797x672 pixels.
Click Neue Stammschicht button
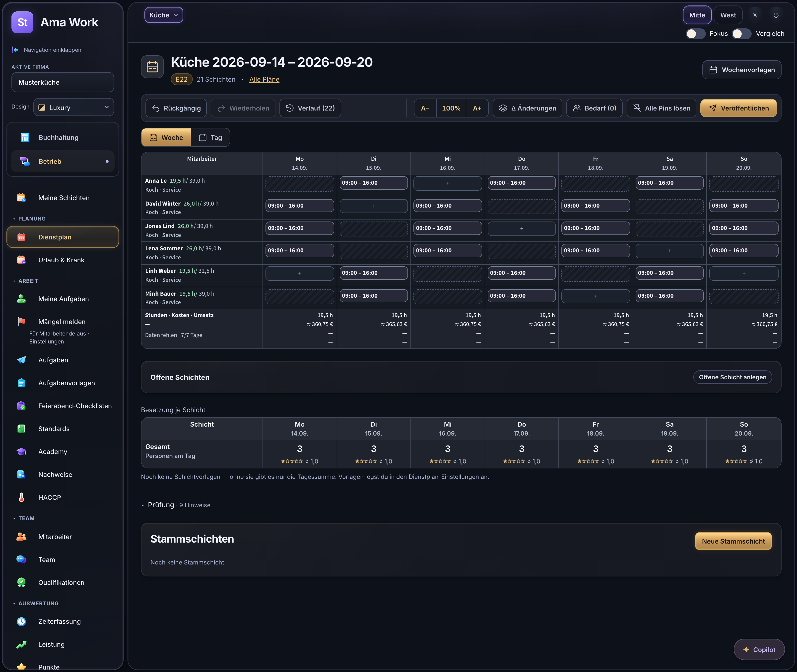[733, 541]
